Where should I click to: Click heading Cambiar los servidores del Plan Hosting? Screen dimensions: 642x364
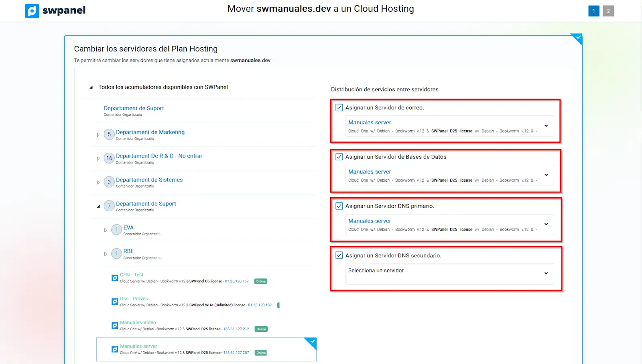coord(146,49)
